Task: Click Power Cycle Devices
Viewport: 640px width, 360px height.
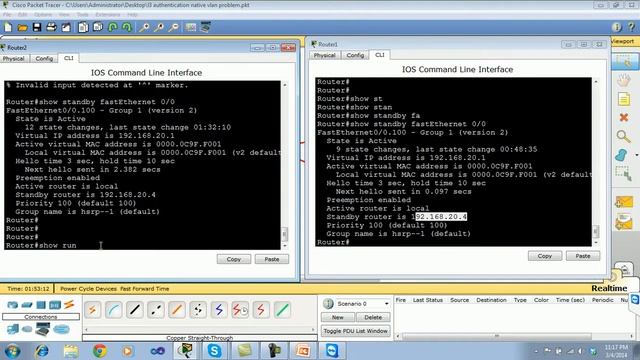Action: [x=89, y=289]
